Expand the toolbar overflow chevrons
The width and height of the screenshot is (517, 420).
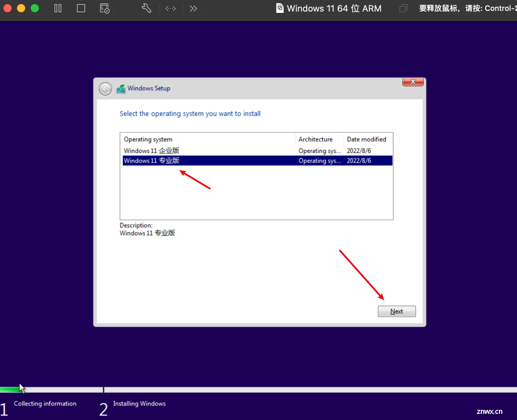point(193,8)
